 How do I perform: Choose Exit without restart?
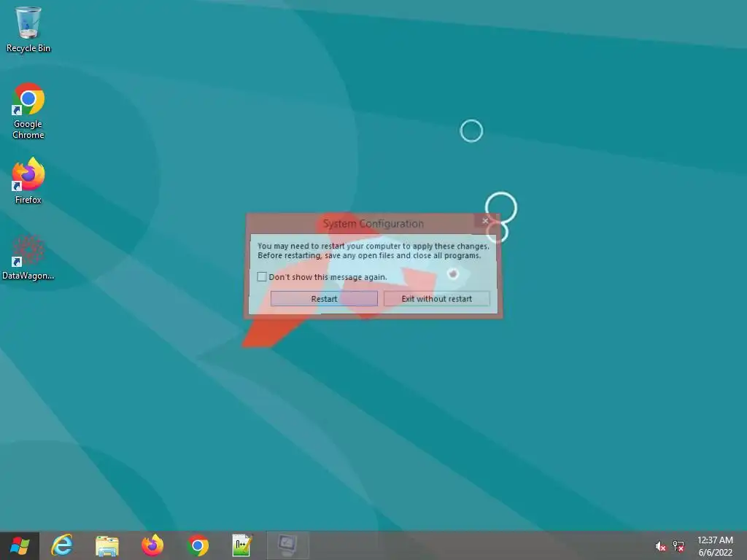pos(436,298)
